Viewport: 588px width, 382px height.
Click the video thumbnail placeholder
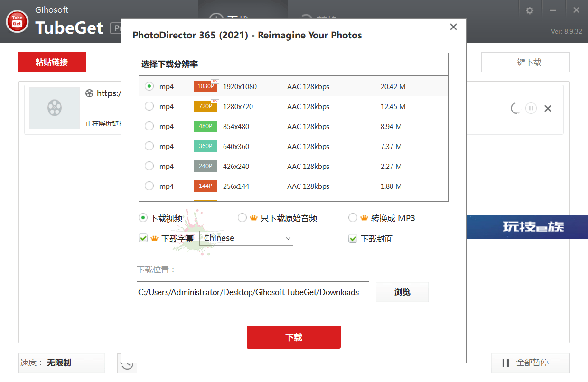pos(55,108)
